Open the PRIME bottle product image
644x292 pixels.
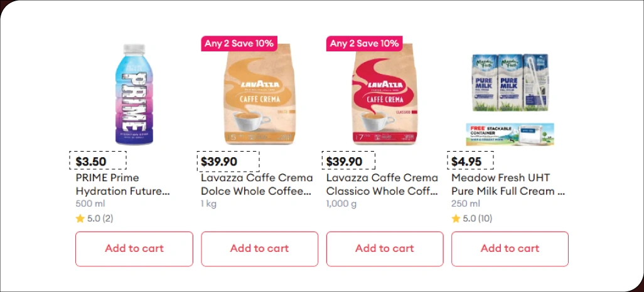click(135, 94)
